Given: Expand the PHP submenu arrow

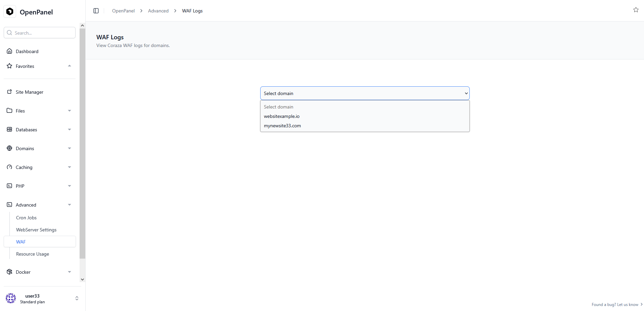Looking at the screenshot, I should click(x=70, y=186).
